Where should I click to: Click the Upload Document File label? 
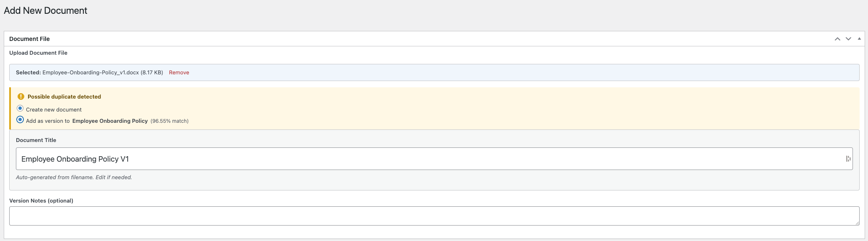(x=38, y=53)
